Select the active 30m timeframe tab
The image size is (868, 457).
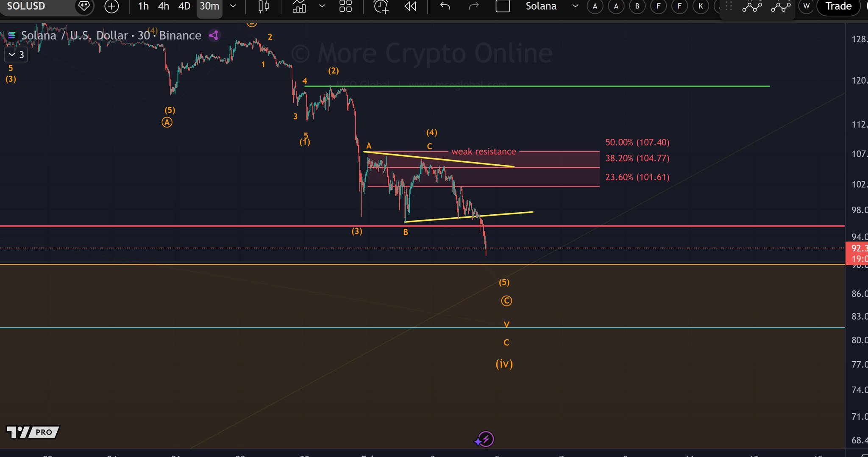(209, 6)
